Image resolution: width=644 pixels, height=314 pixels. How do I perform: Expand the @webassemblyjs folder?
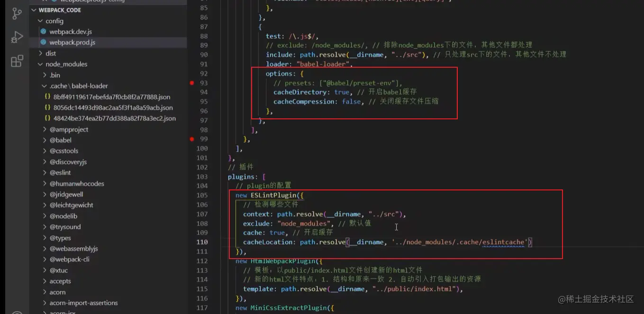tap(73, 249)
